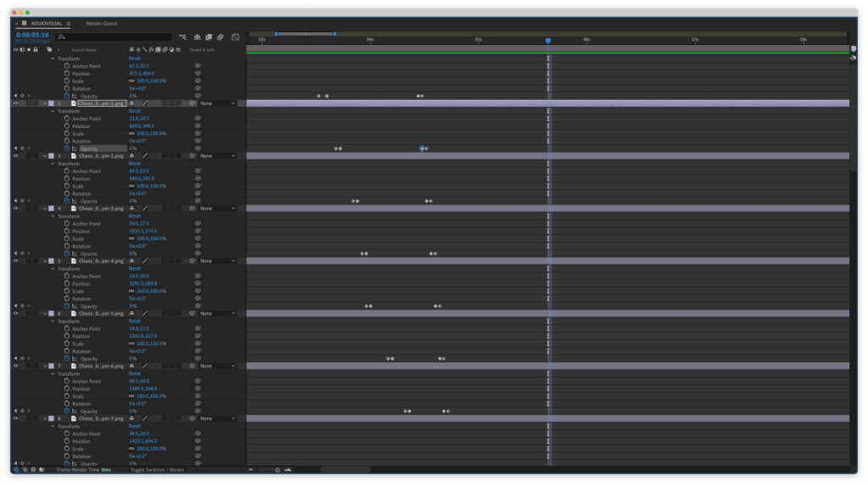
Task: Toggle visibility of layer Chaos_0...yer-6.png
Action: click(x=15, y=366)
